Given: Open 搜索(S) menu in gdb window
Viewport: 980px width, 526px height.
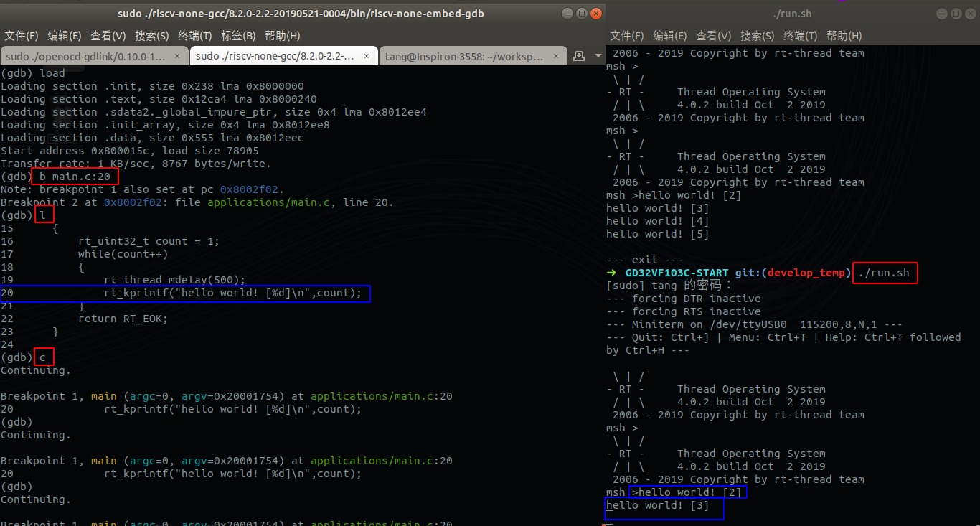Looking at the screenshot, I should click(151, 36).
